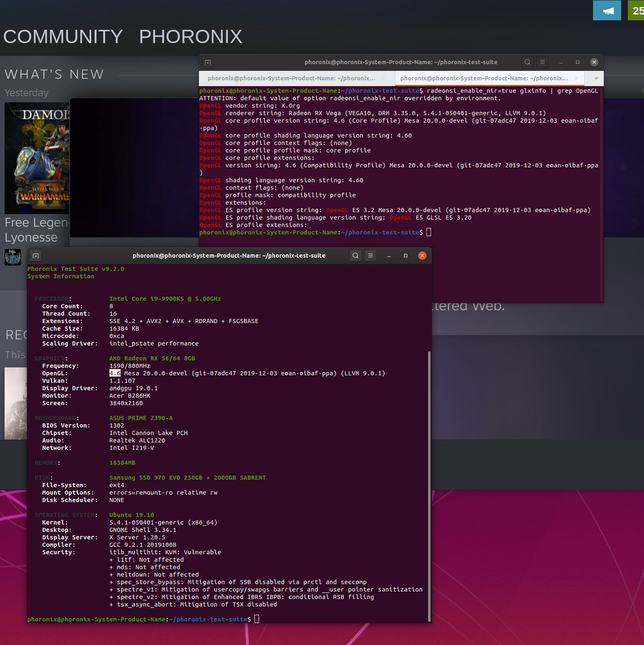Click the intel_pstate performance scaling driver value
Image resolution: width=644 pixels, height=645 pixels.
pyautogui.click(x=154, y=343)
